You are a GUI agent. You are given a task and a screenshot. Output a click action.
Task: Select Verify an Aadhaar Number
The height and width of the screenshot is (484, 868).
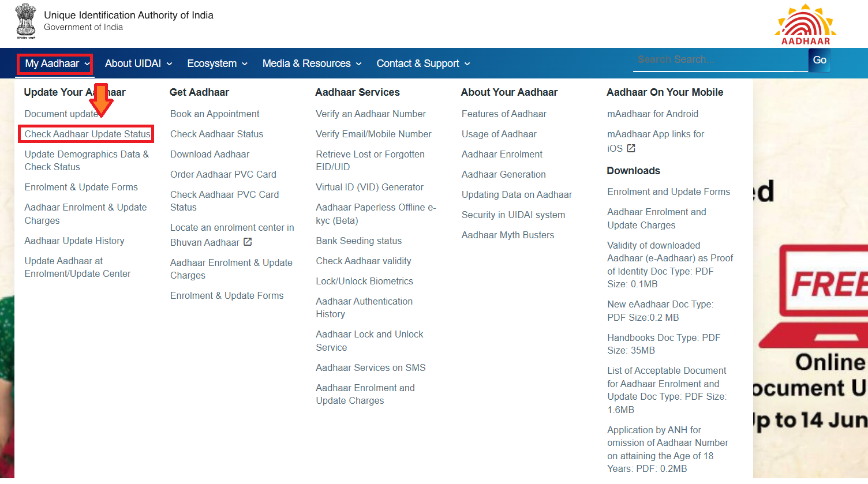point(371,114)
